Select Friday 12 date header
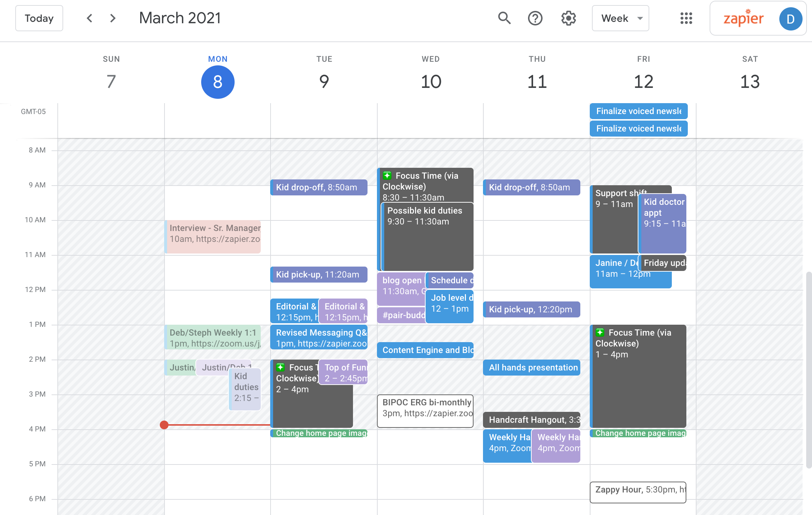Image resolution: width=812 pixels, height=515 pixels. point(643,82)
